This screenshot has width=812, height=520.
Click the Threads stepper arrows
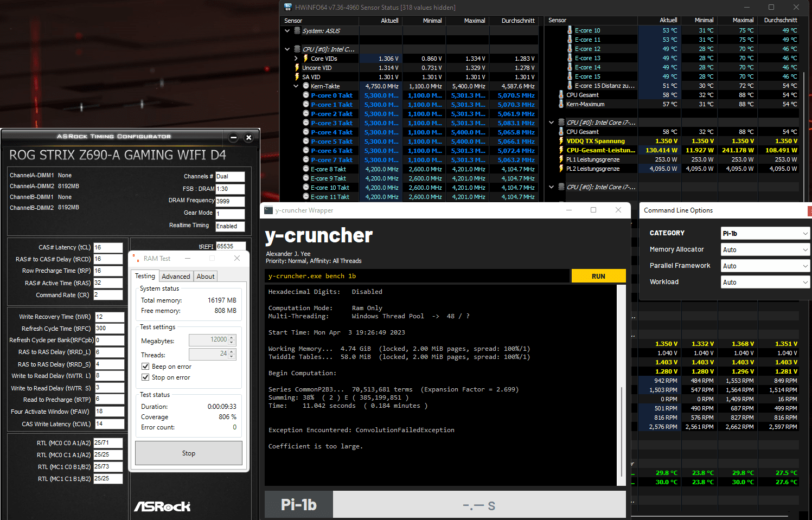click(x=232, y=354)
